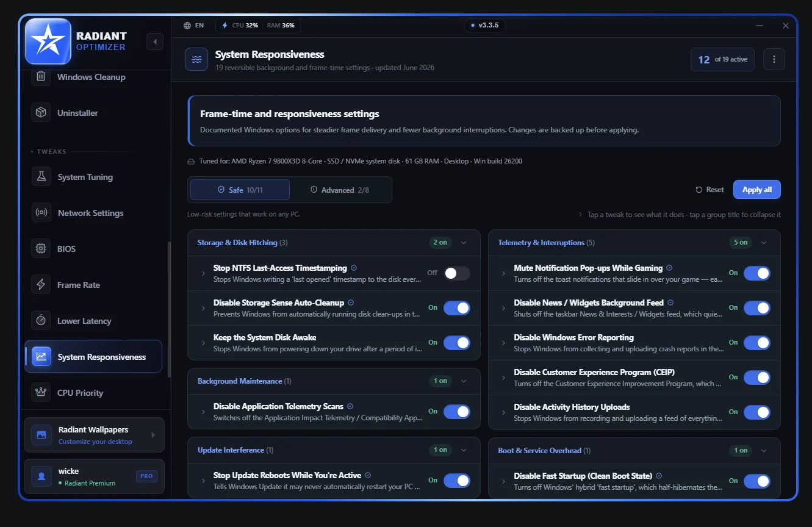Toggle Disable News / Widgets Background Feed

click(757, 308)
